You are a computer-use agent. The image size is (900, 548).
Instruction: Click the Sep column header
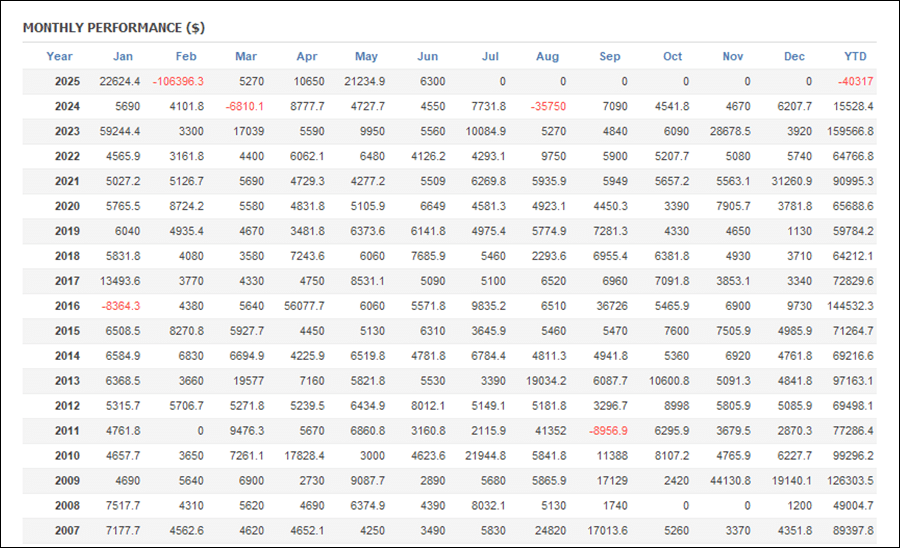pos(610,56)
